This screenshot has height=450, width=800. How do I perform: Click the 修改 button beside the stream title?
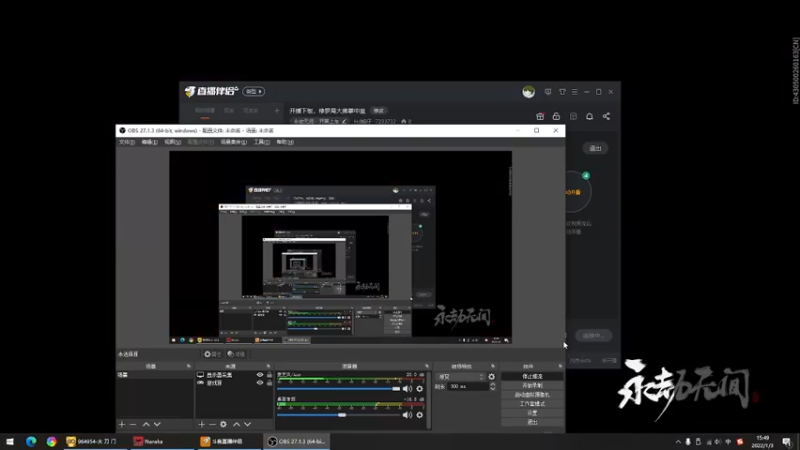[x=379, y=111]
